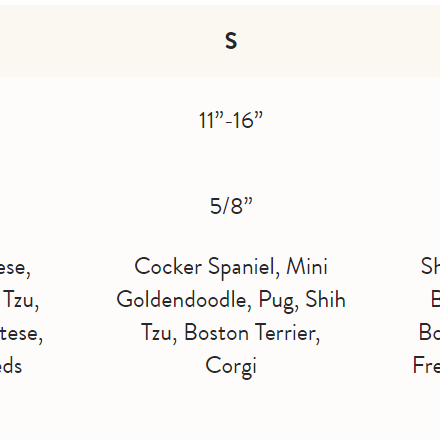Click the word Corgi
Image resolution: width=440 pixels, height=440 pixels.
point(231,367)
